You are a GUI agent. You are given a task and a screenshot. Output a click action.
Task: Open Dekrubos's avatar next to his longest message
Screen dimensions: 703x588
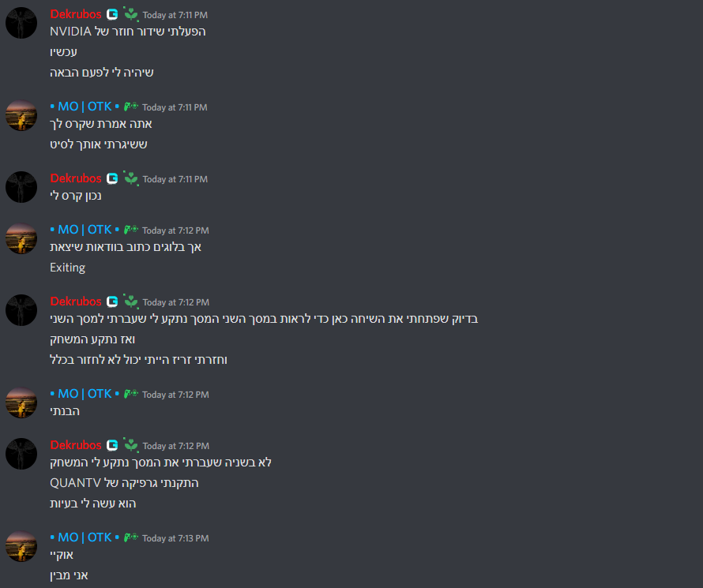(x=21, y=310)
